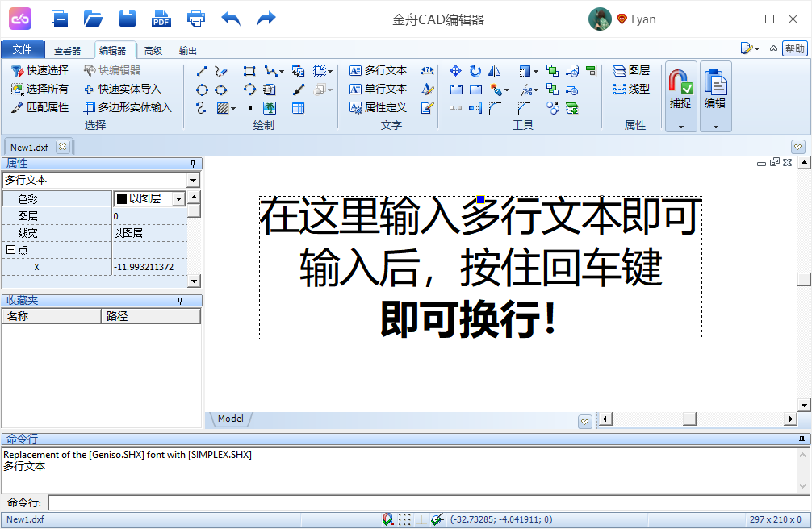Click 多行文本 multiline text button
812x529 pixels.
379,70
